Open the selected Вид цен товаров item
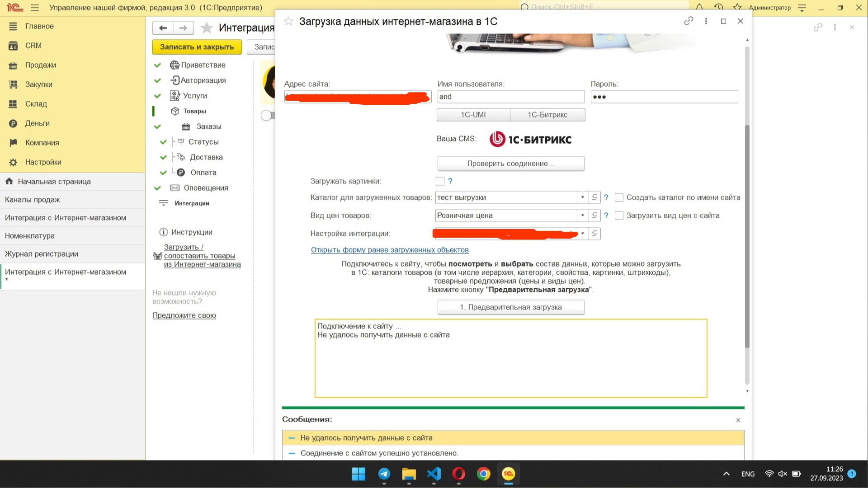868x488 pixels. [594, 216]
